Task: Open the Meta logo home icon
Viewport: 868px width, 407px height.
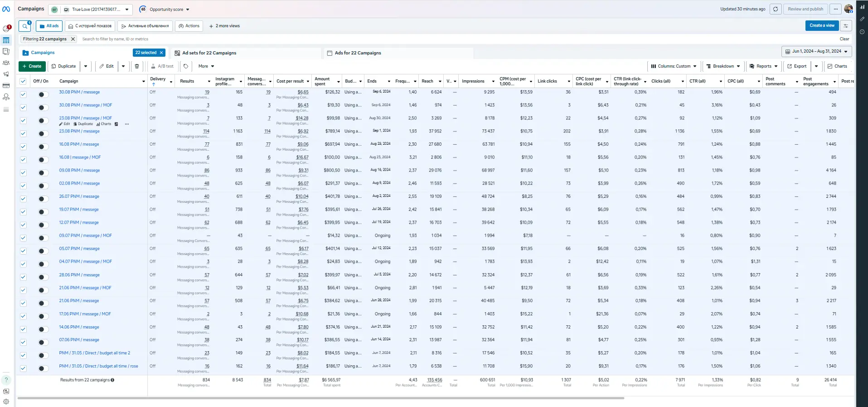Action: pyautogui.click(x=6, y=9)
